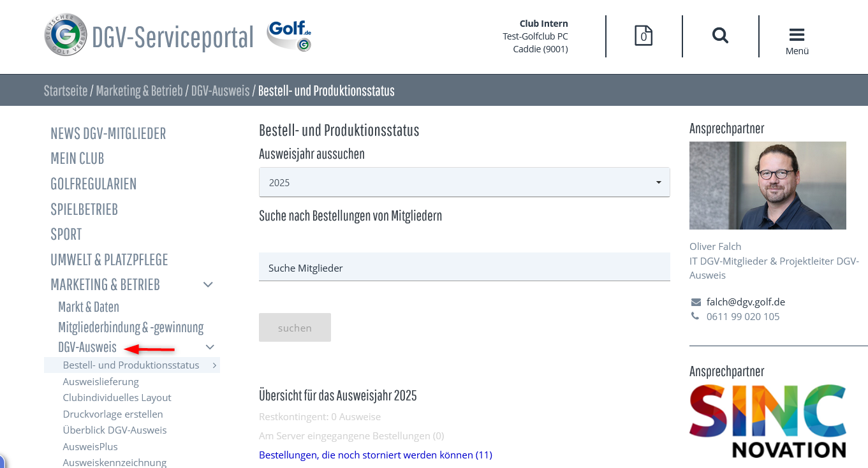This screenshot has height=468, width=868.
Task: Open Ausweislieferung in sidebar
Action: tap(101, 381)
